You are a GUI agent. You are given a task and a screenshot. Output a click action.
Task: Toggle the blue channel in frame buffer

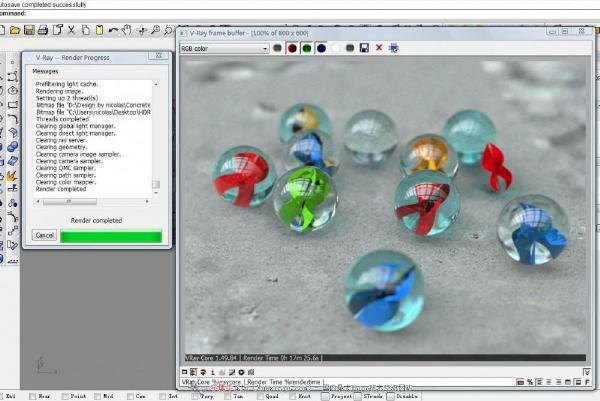point(321,48)
